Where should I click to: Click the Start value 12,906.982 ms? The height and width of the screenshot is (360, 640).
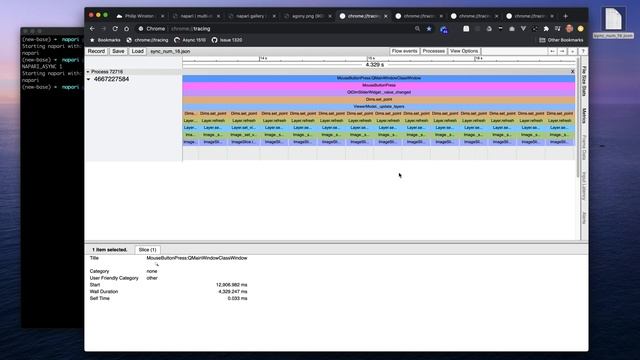(x=231, y=285)
